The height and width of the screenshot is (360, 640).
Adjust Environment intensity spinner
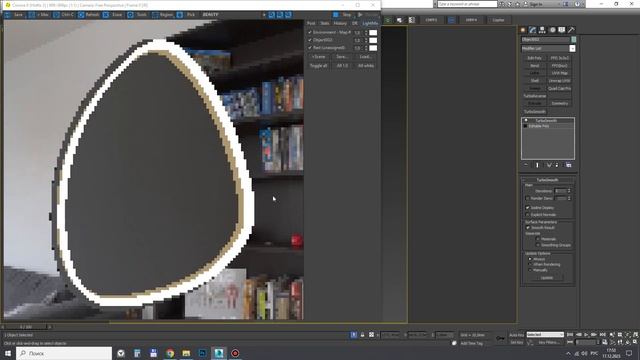tap(366, 33)
